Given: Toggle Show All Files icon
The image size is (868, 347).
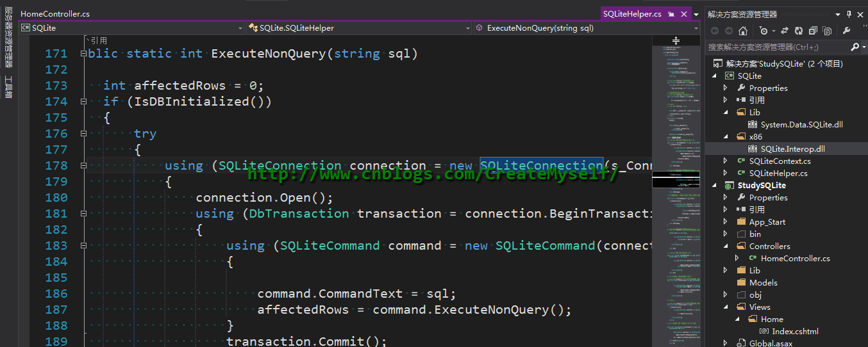Looking at the screenshot, I should coord(827,31).
